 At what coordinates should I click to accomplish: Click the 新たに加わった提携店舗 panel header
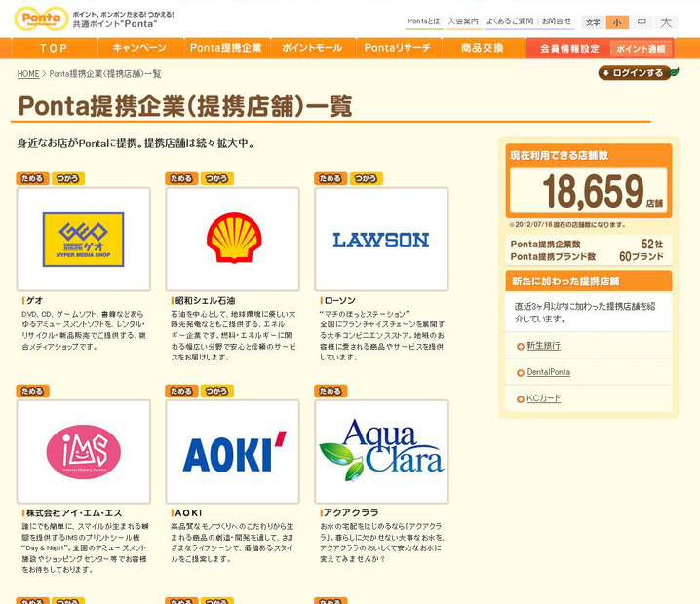tap(589, 281)
